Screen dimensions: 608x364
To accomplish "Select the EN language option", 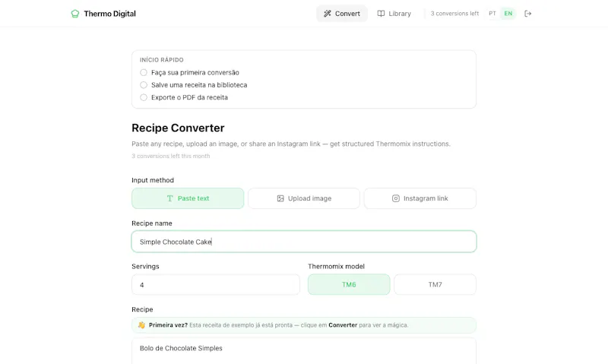I will point(508,14).
